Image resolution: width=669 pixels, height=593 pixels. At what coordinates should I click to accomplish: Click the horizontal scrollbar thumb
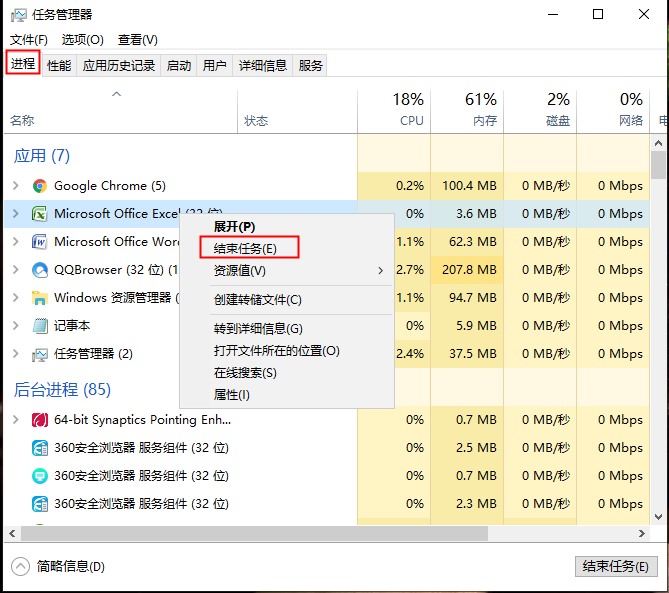point(254,534)
